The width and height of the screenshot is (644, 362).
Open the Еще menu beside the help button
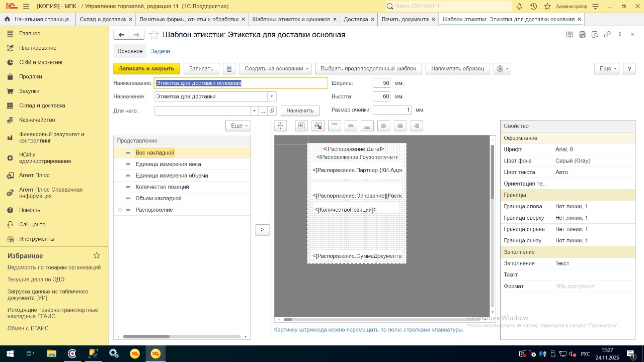coord(608,69)
